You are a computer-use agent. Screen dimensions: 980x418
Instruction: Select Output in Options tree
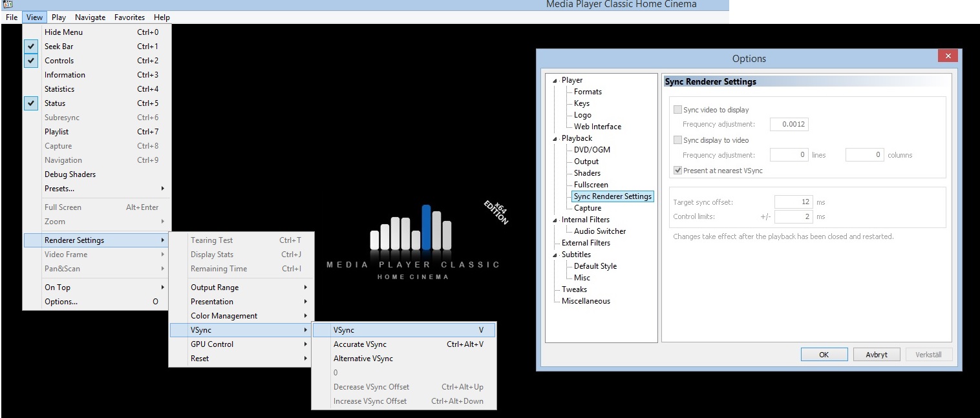586,162
